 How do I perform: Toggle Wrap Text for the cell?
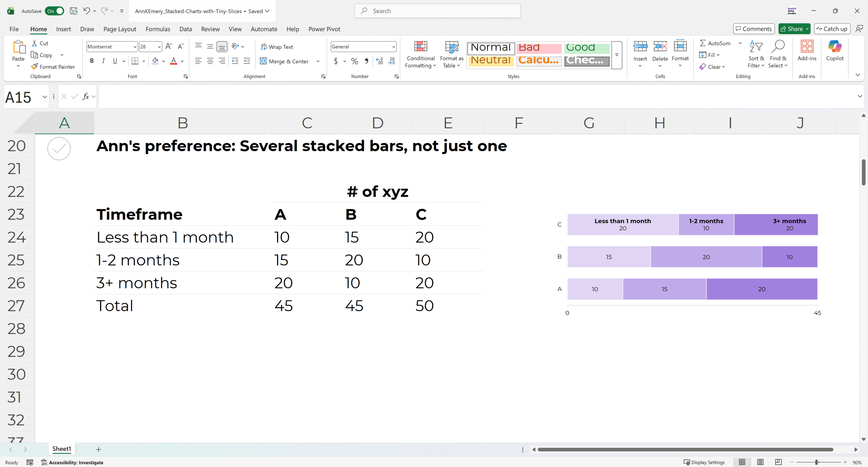pos(277,47)
